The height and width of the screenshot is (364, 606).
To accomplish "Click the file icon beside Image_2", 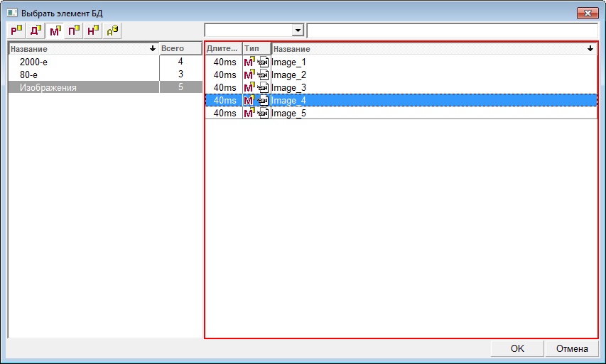I will click(x=263, y=75).
